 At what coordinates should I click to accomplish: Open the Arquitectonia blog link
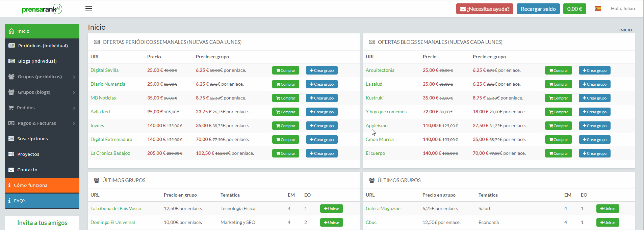tap(380, 70)
